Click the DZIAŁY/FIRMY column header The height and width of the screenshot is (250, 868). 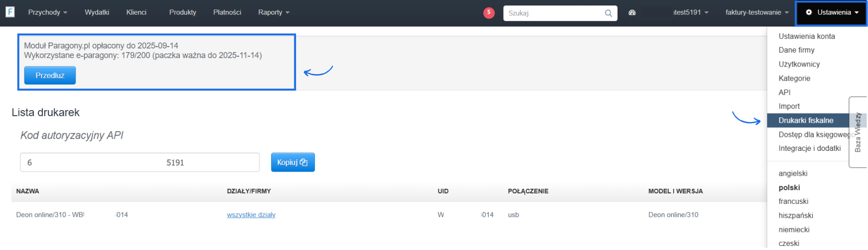[x=249, y=191]
